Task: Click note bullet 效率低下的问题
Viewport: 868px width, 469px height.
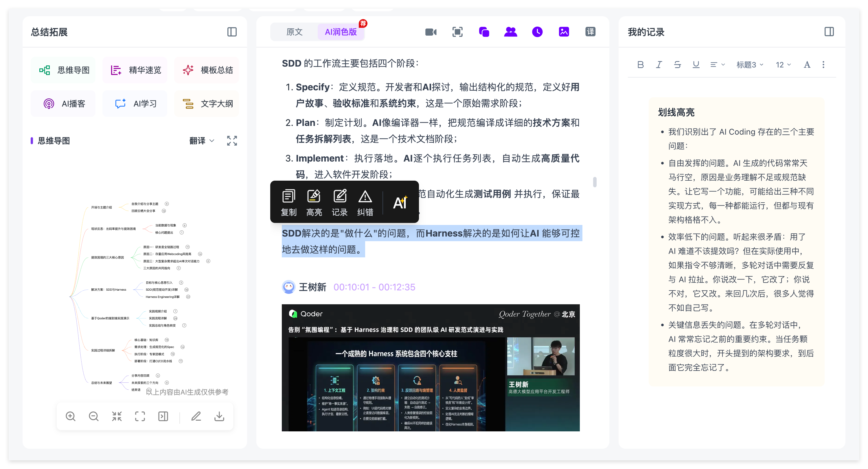Action: coord(741,272)
